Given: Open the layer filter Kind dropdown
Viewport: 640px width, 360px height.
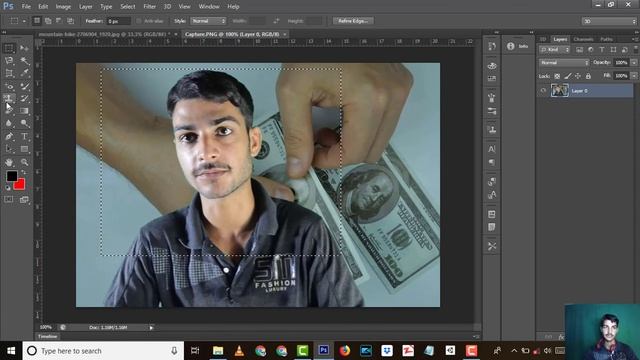Looking at the screenshot, I should pos(554,50).
